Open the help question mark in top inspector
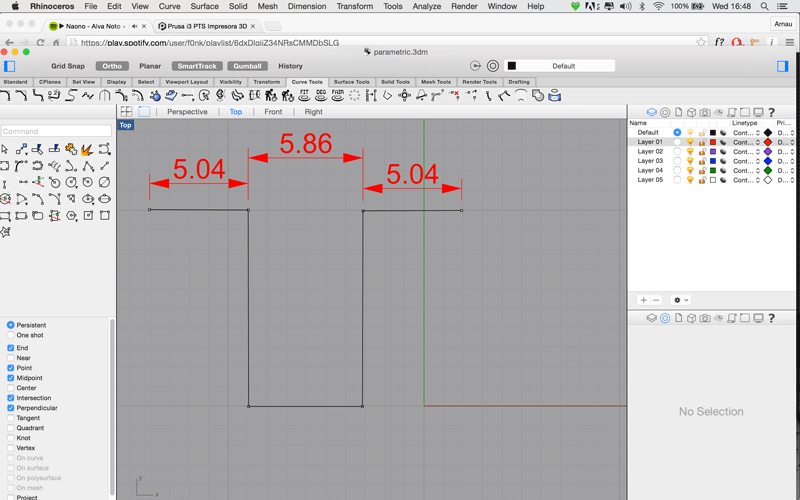The height and width of the screenshot is (500, 800). pyautogui.click(x=771, y=112)
